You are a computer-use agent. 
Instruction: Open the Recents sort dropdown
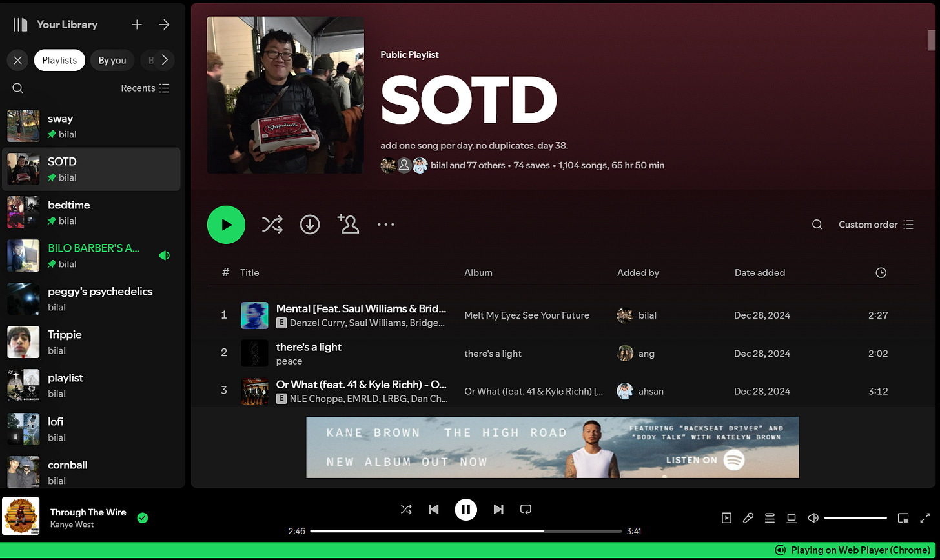click(x=145, y=88)
